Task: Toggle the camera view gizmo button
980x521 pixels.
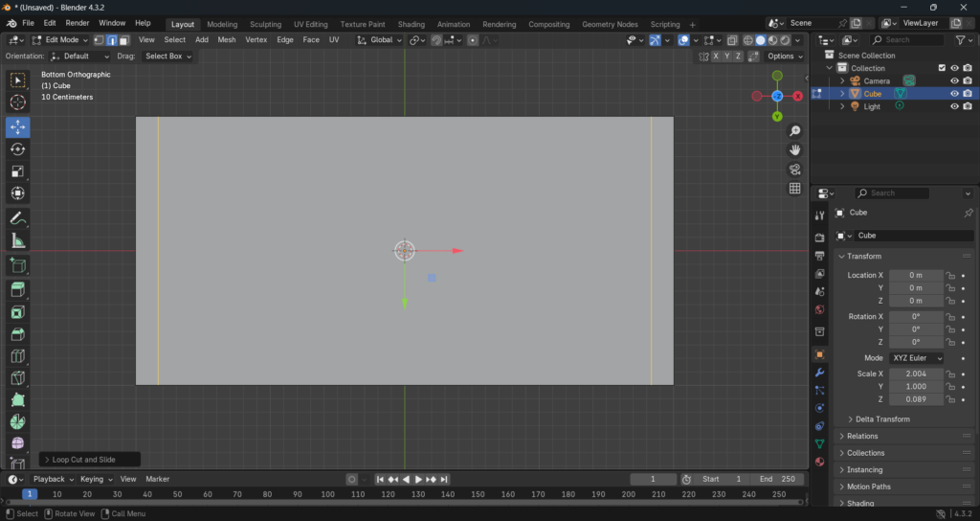Action: 794,170
